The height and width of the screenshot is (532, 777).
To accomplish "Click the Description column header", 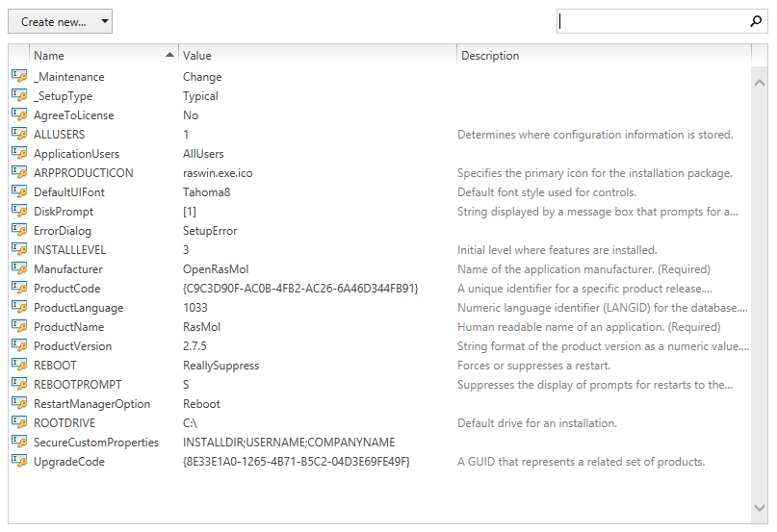I will click(x=602, y=56).
